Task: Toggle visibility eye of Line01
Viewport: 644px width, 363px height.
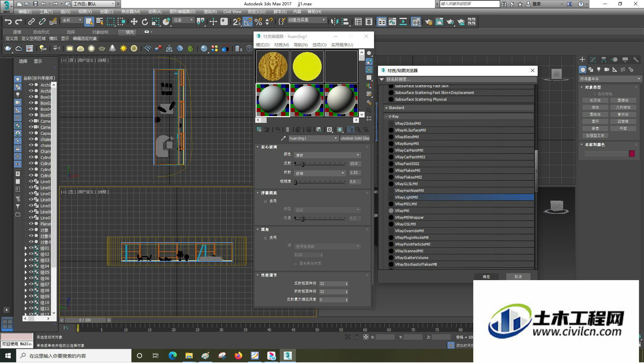Action: pyautogui.click(x=31, y=182)
